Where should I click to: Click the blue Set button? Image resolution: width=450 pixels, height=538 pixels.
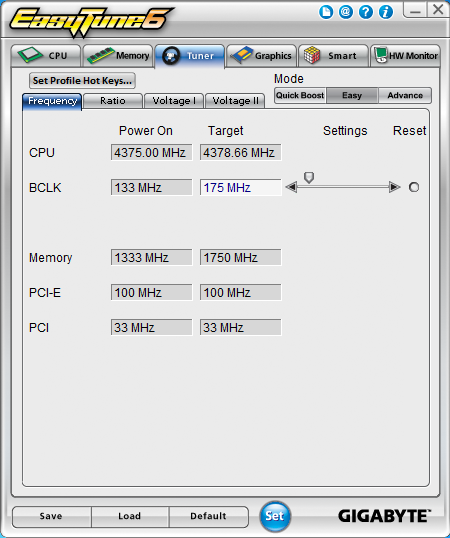pos(275,516)
